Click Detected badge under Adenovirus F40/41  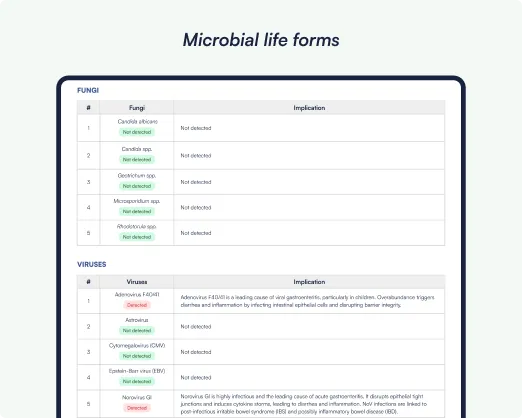point(137,305)
